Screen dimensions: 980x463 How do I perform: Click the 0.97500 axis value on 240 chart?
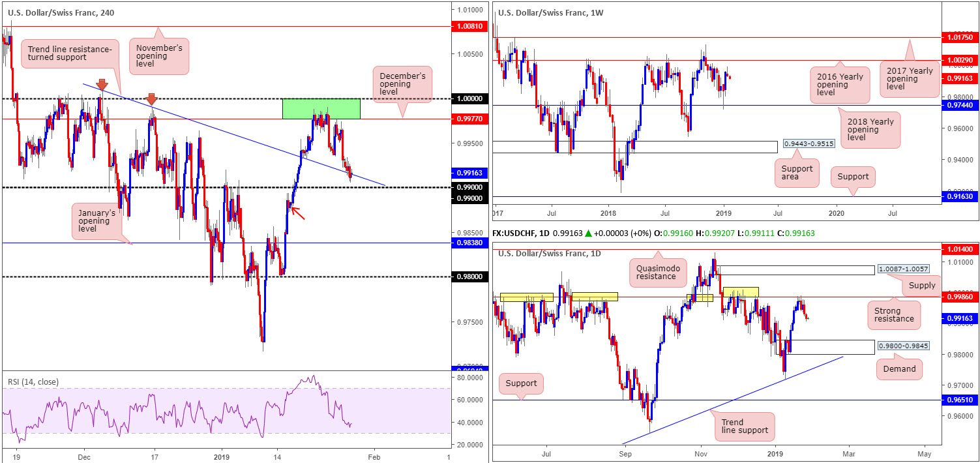(x=470, y=322)
